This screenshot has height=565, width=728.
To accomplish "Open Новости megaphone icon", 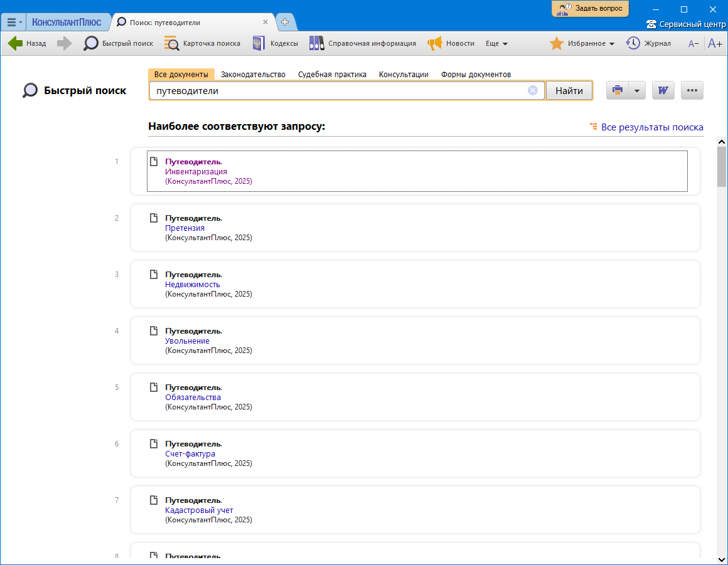I will 435,43.
